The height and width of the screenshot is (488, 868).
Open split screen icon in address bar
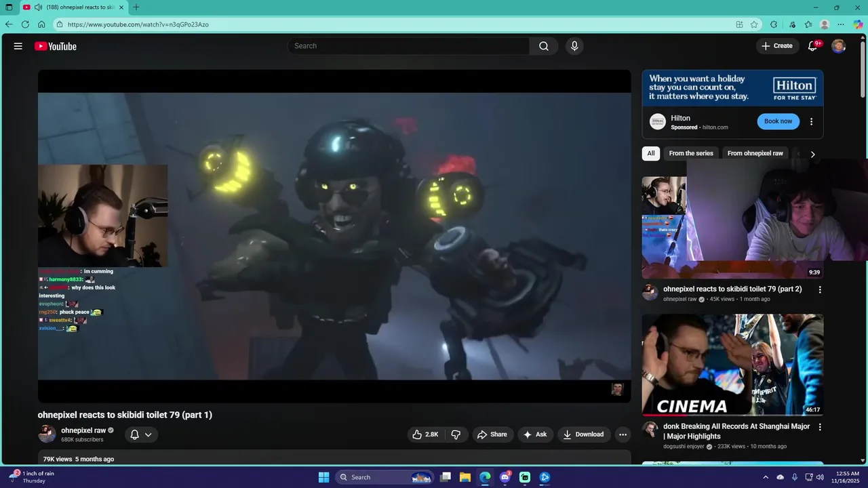click(739, 24)
